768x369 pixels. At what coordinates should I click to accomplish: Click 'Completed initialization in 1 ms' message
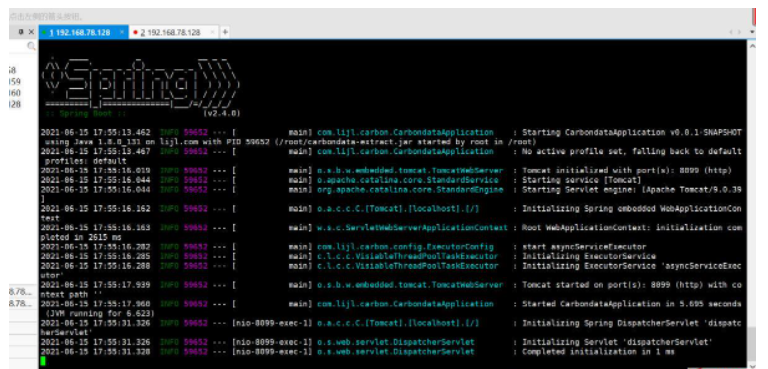pos(598,352)
